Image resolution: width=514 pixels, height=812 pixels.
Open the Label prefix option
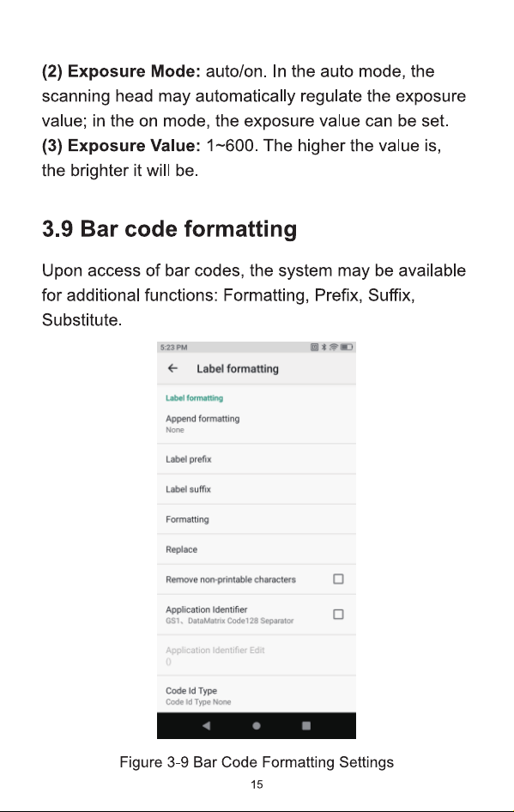(x=257, y=459)
